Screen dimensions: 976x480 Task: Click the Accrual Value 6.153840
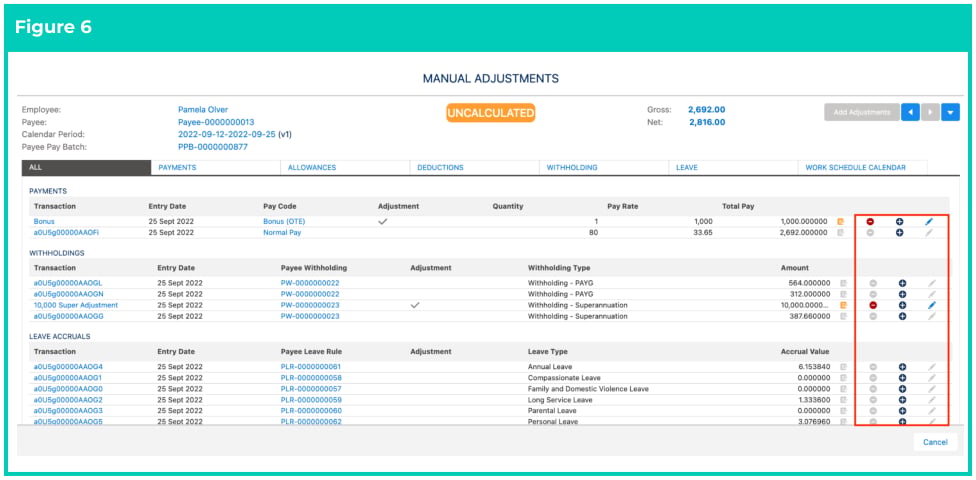click(x=813, y=367)
